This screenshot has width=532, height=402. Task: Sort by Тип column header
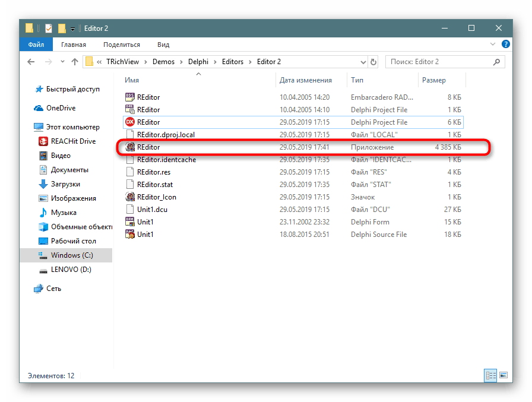point(357,80)
